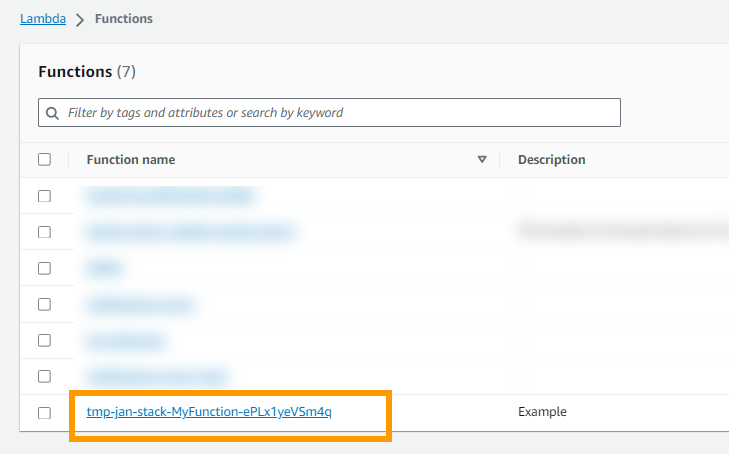The width and height of the screenshot is (729, 454).
Task: Click the breadcrumb chevron separator icon
Action: click(80, 20)
